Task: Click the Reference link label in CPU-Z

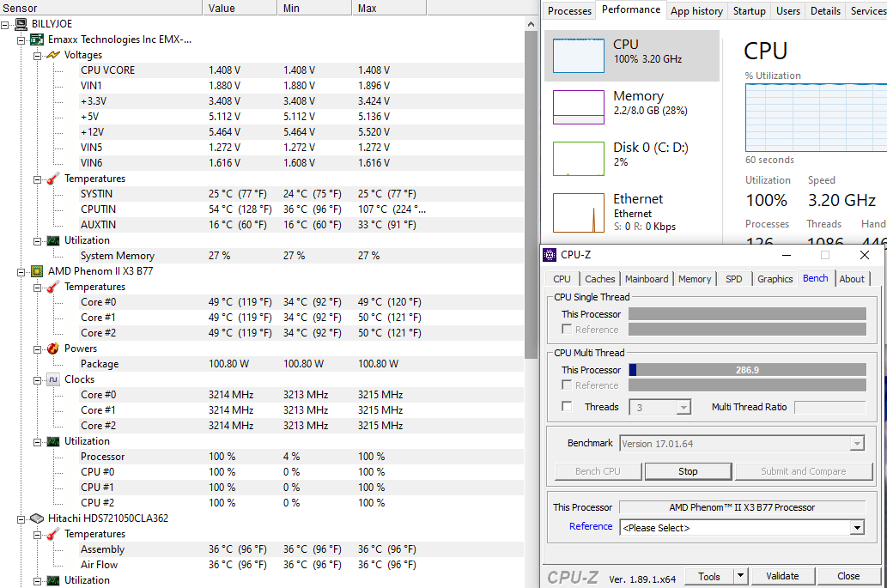Action: coord(591,526)
